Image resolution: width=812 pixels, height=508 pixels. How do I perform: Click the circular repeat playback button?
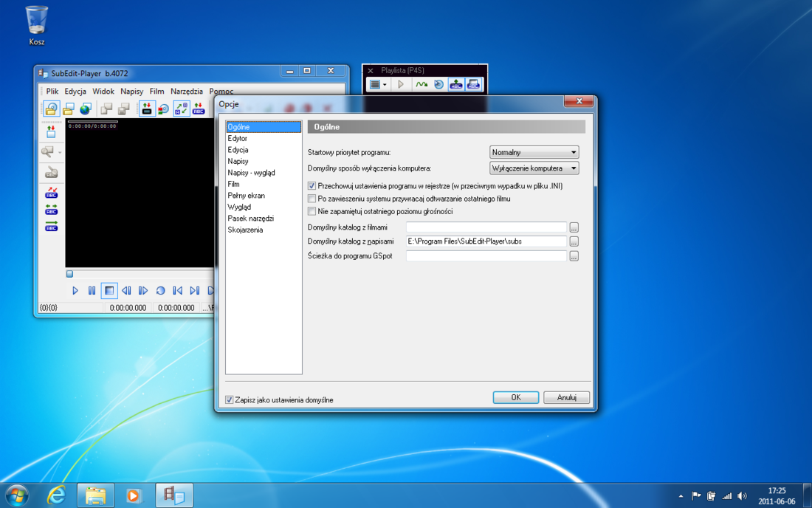tap(160, 290)
